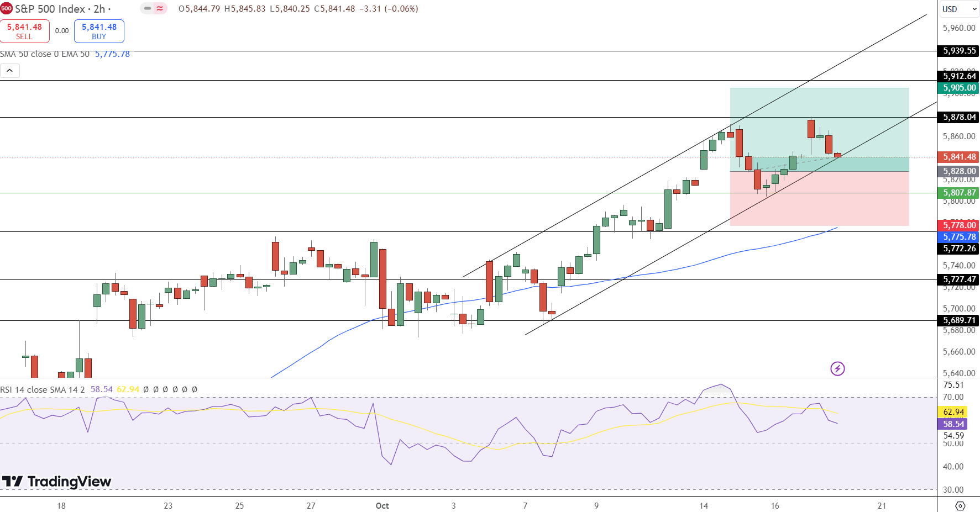The image size is (980, 512).
Task: Click the blue 5,775.78 EMA label
Action: pyautogui.click(x=958, y=237)
